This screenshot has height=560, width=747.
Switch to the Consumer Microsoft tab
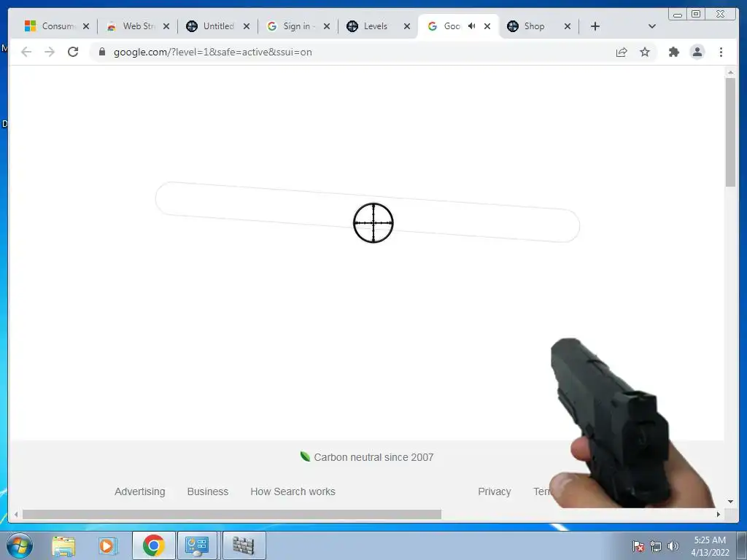click(x=50, y=26)
